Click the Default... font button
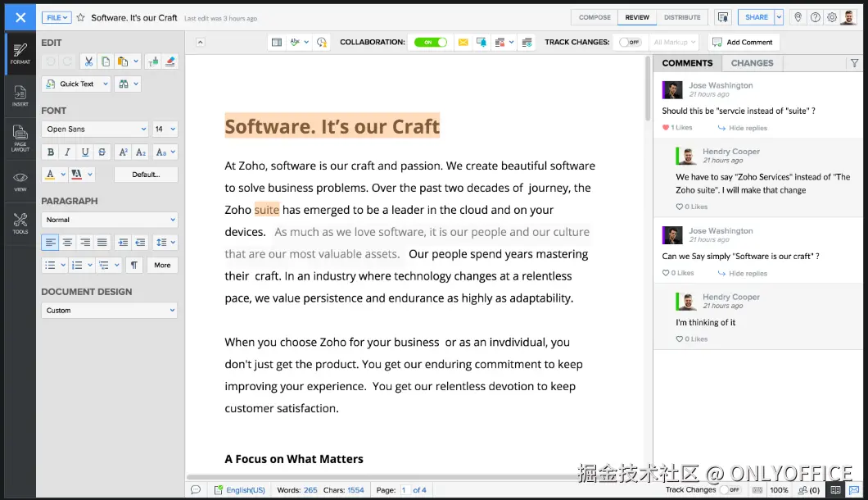Viewport: 868px width, 500px height. (146, 175)
